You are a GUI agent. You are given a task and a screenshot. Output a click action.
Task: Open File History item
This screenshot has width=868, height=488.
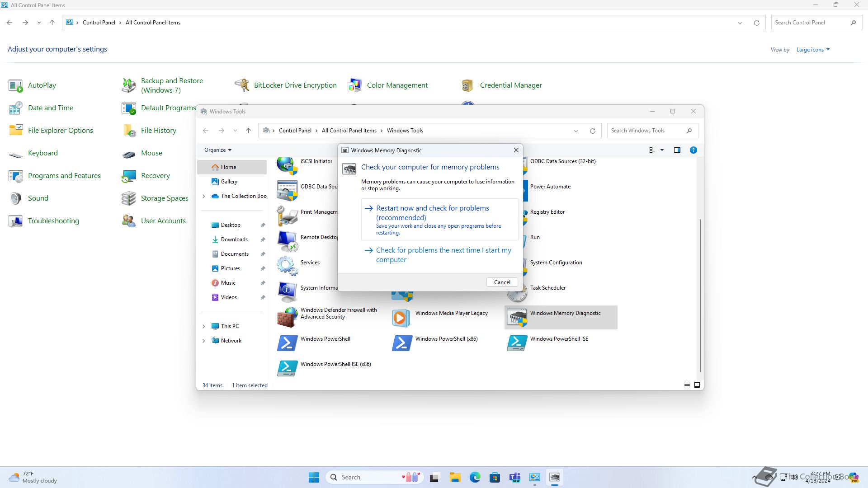pos(149,131)
